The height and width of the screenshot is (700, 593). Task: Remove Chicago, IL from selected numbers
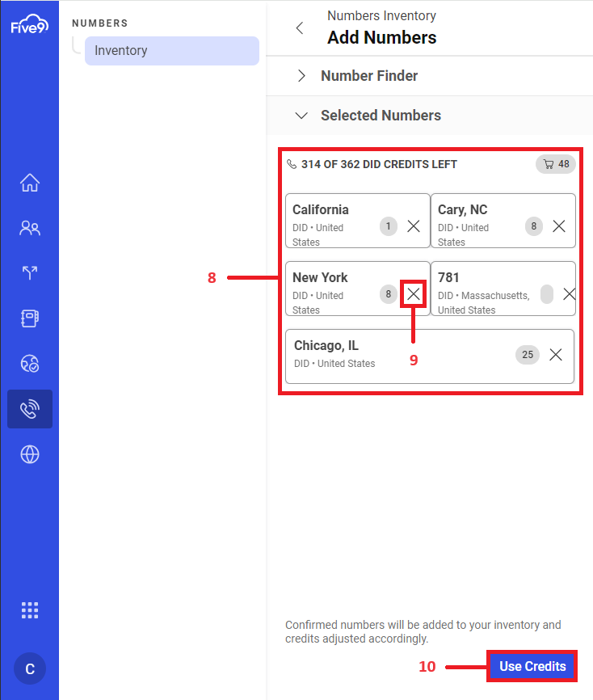[556, 355]
